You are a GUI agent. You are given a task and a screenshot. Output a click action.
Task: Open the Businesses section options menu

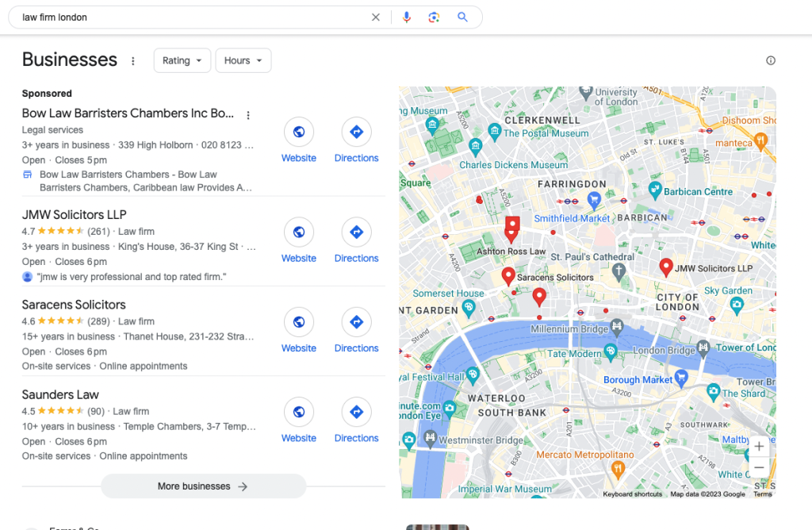tap(133, 61)
